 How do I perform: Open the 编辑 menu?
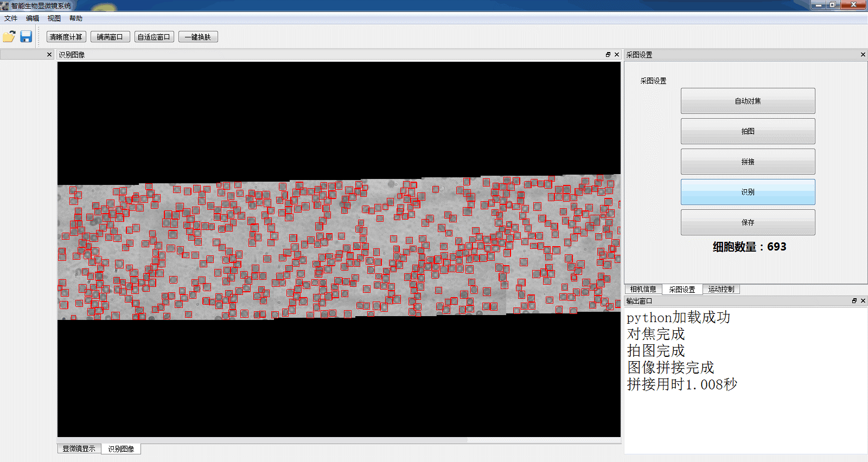point(33,18)
